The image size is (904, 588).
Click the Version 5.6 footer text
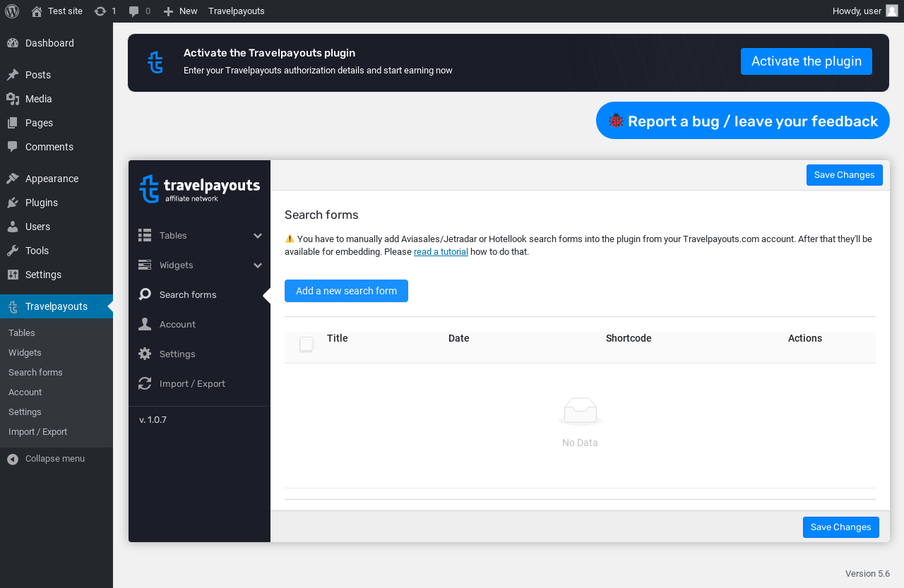pyautogui.click(x=867, y=574)
